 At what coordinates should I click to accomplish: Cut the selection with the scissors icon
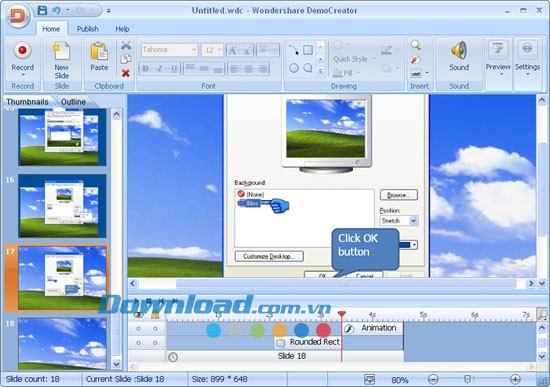pyautogui.click(x=126, y=45)
